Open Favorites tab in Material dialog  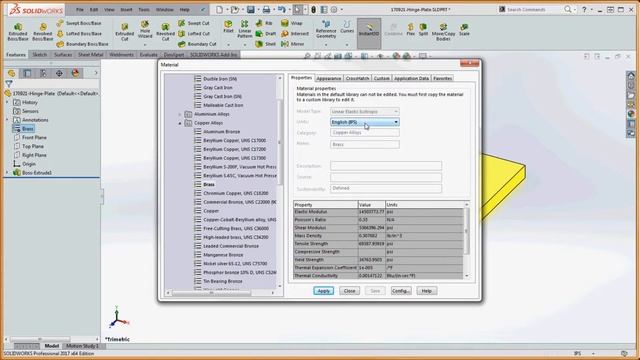click(442, 78)
